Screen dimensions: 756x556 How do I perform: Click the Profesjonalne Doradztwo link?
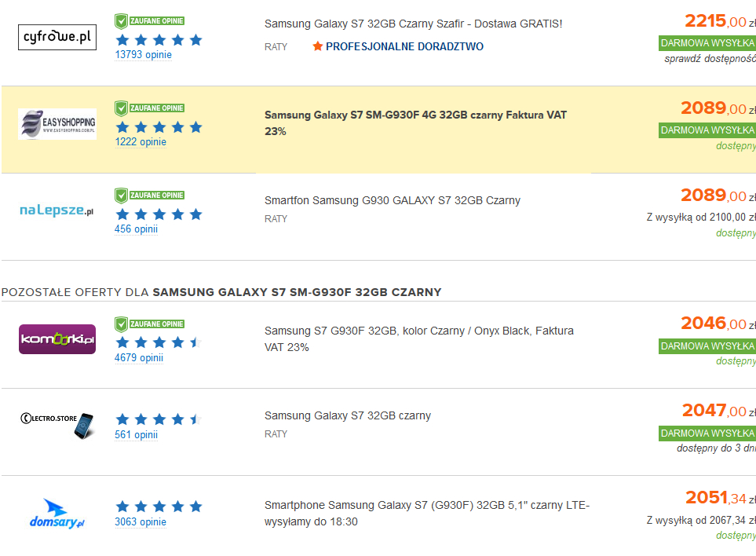pyautogui.click(x=404, y=47)
